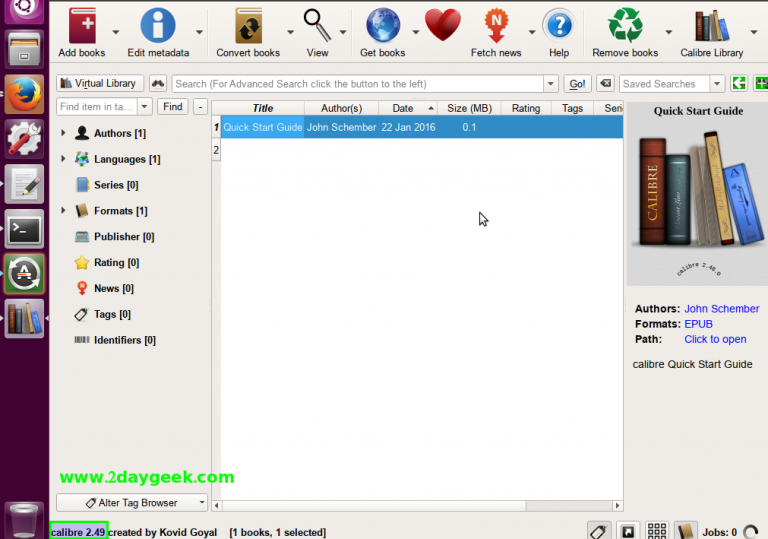Click the Jobs spinner icon
The height and width of the screenshot is (539, 768).
coord(751,532)
